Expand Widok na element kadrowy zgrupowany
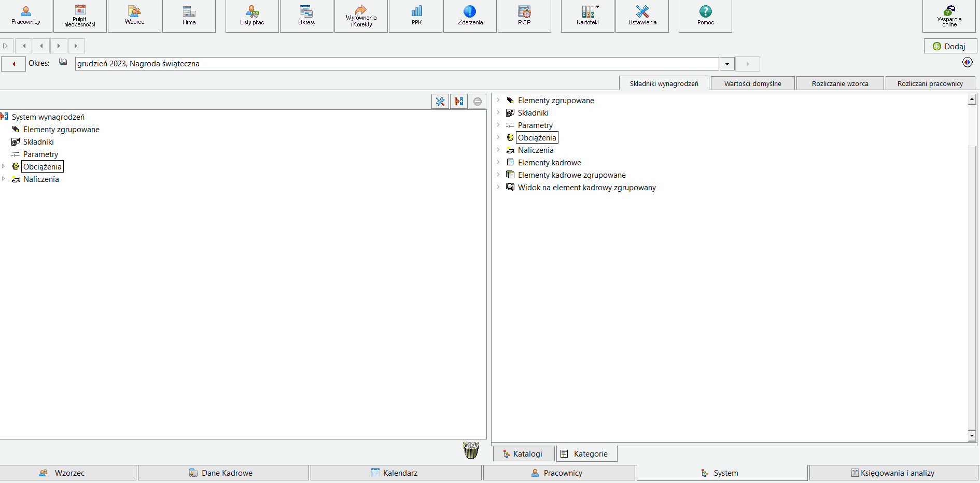 (x=498, y=187)
